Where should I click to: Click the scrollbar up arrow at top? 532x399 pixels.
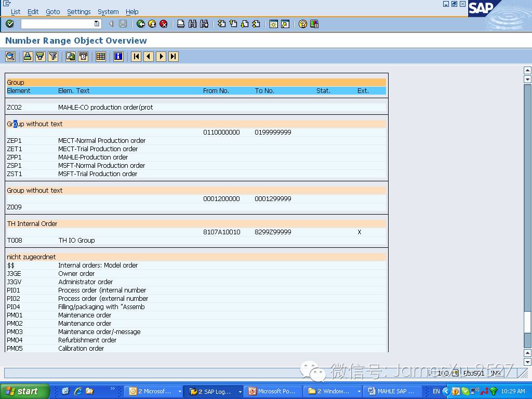point(527,70)
